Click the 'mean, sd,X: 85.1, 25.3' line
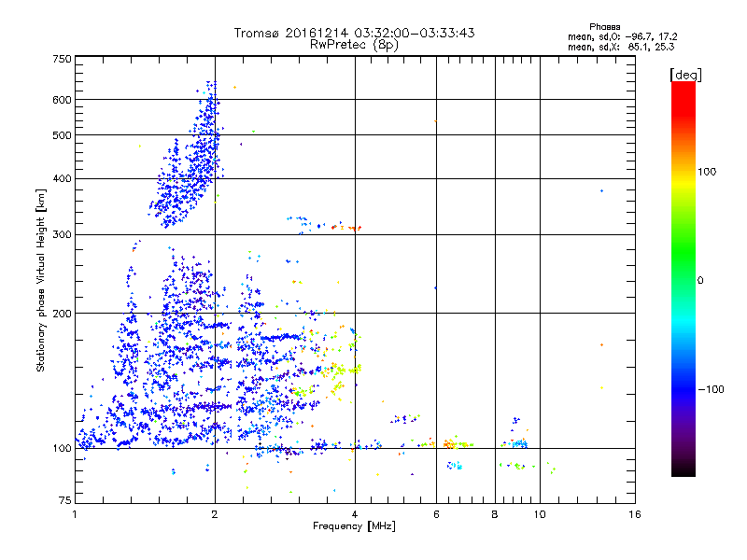Screen dimensions: 747x560 (621, 47)
